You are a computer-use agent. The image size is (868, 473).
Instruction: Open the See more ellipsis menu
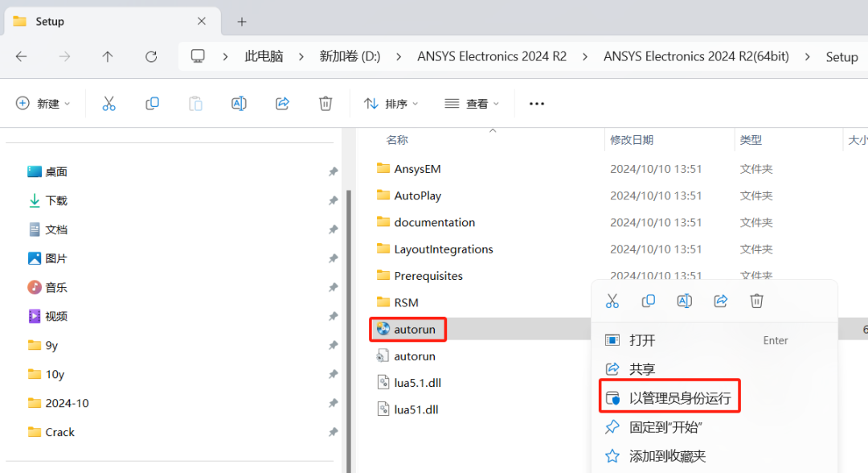(x=536, y=104)
